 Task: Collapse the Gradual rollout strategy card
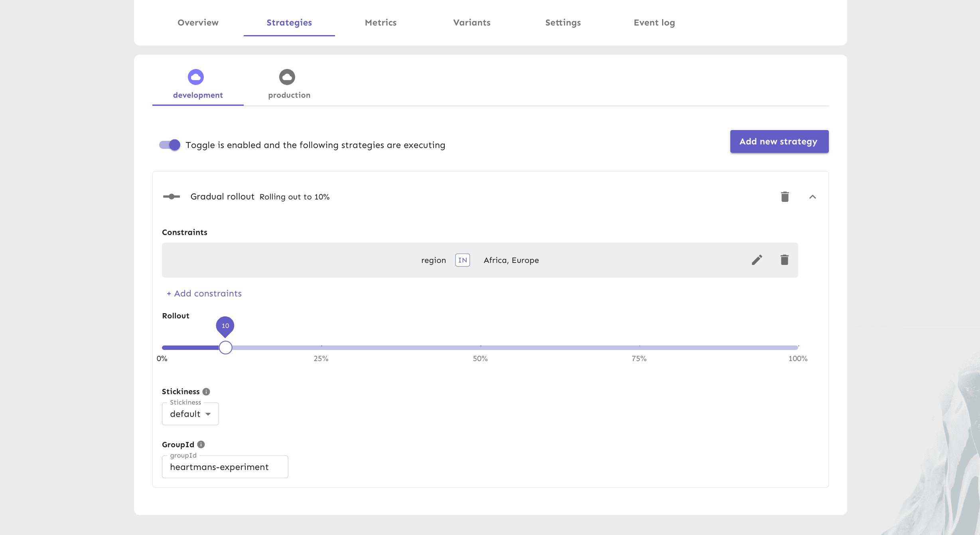click(x=812, y=197)
